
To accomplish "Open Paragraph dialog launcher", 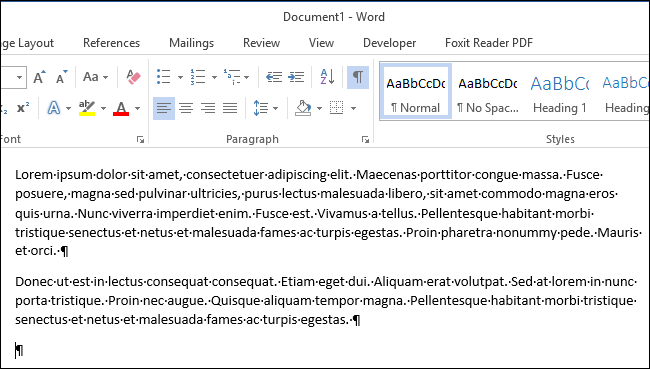I will (x=365, y=140).
